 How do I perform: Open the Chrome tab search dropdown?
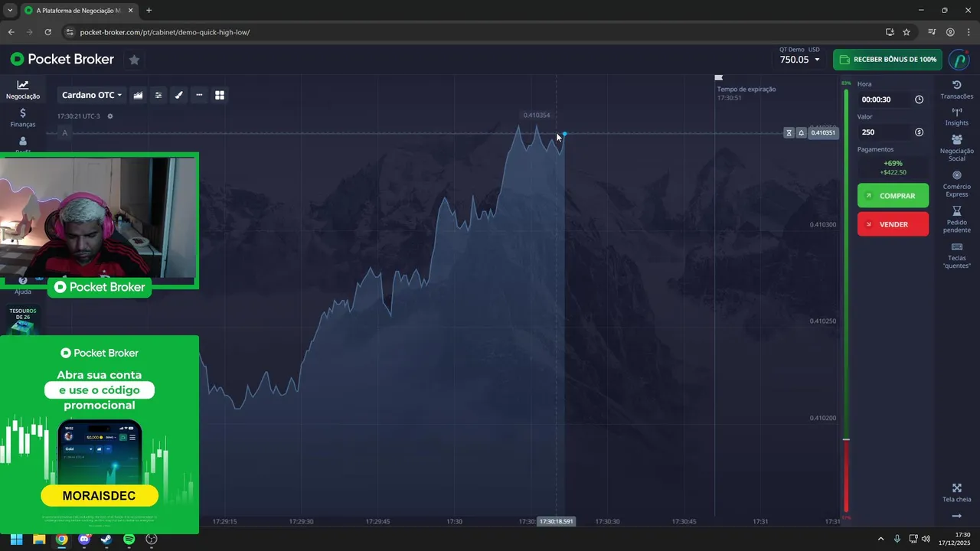(x=10, y=11)
